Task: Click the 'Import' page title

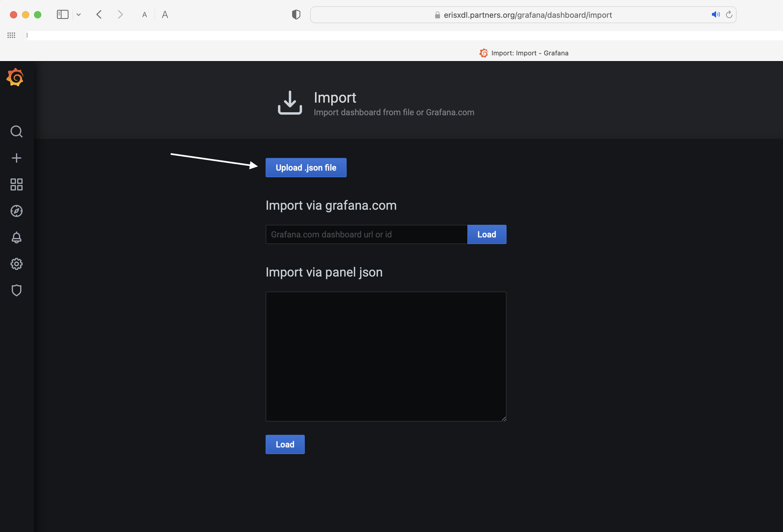Action: pyautogui.click(x=335, y=98)
